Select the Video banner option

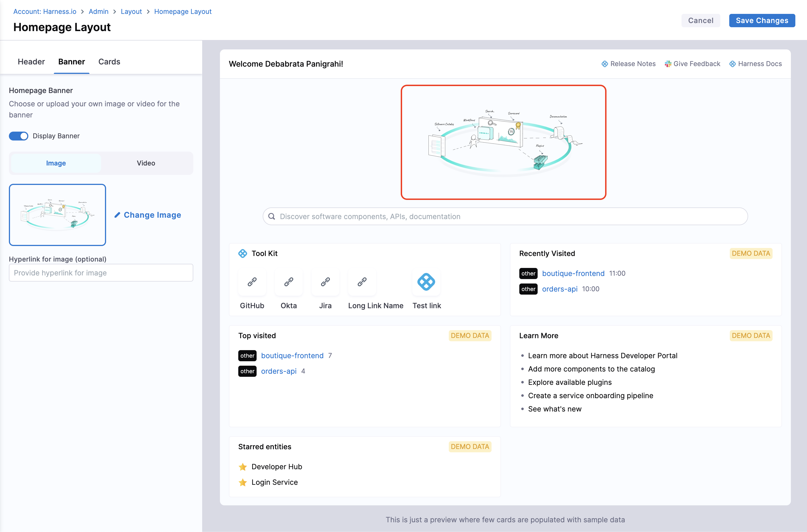(146, 163)
